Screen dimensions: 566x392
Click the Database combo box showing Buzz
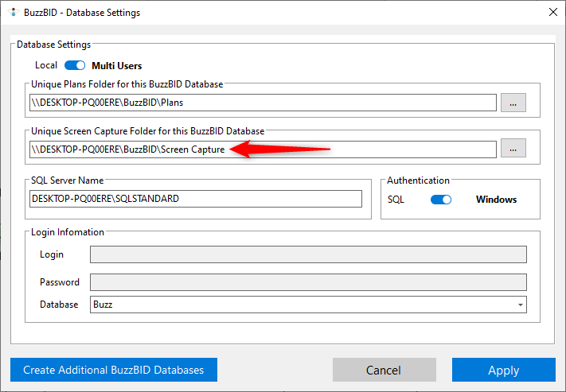(303, 305)
